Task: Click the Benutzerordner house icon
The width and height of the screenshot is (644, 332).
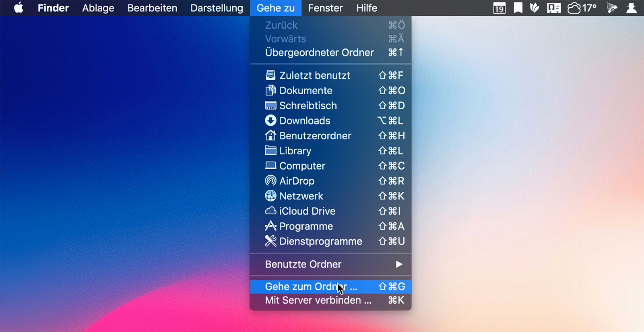Action: coord(270,135)
